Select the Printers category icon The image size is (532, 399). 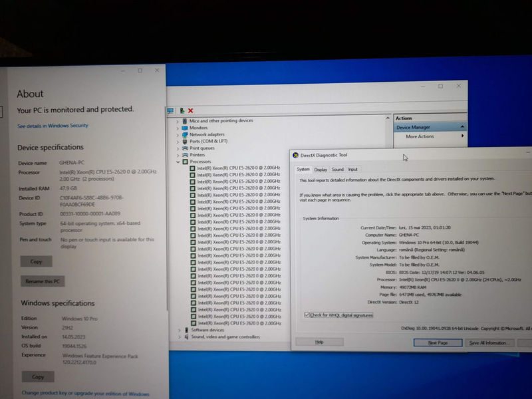(x=185, y=155)
